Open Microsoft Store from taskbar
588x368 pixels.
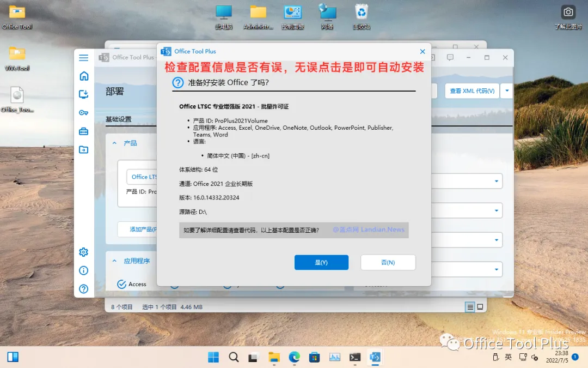pyautogui.click(x=314, y=357)
